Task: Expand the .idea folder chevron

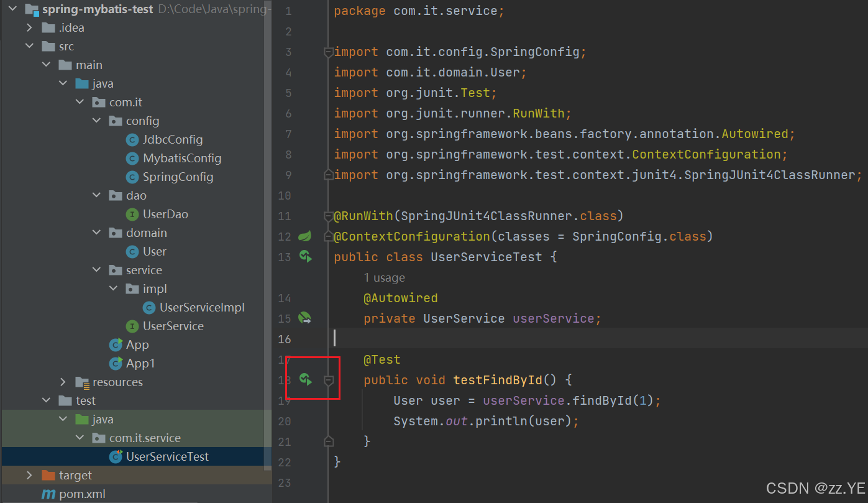Action: (29, 28)
